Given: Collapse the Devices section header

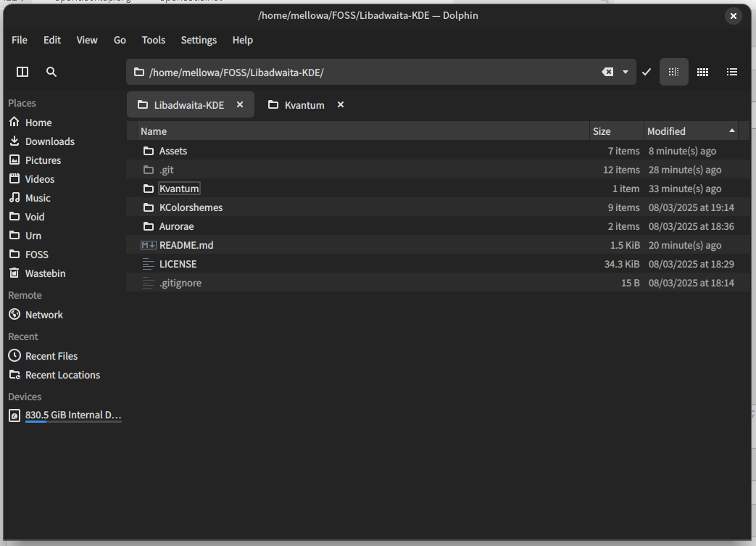Looking at the screenshot, I should point(25,397).
